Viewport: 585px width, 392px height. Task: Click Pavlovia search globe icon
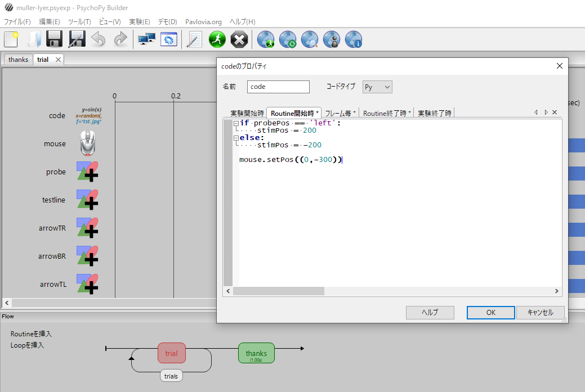[x=310, y=39]
